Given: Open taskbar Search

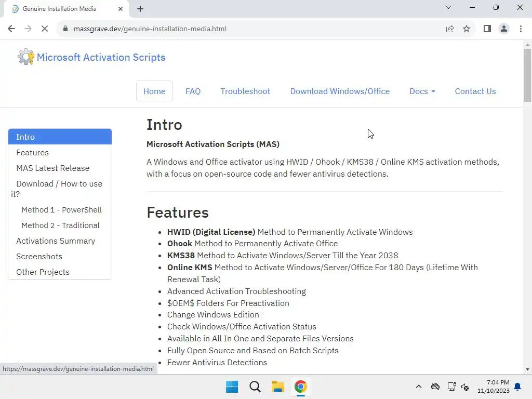Looking at the screenshot, I should click(x=255, y=387).
